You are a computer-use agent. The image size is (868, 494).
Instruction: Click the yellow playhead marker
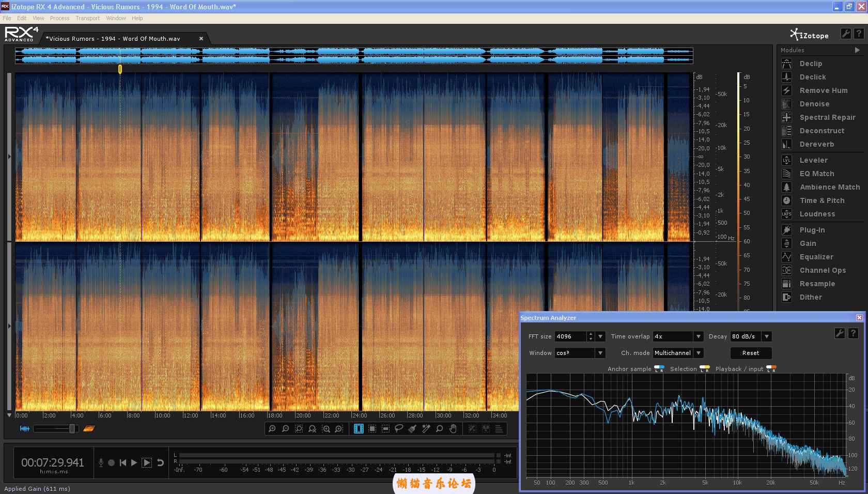click(x=120, y=69)
